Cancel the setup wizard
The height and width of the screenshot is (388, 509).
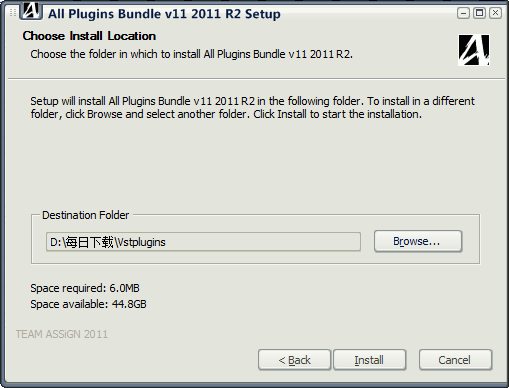(455, 360)
